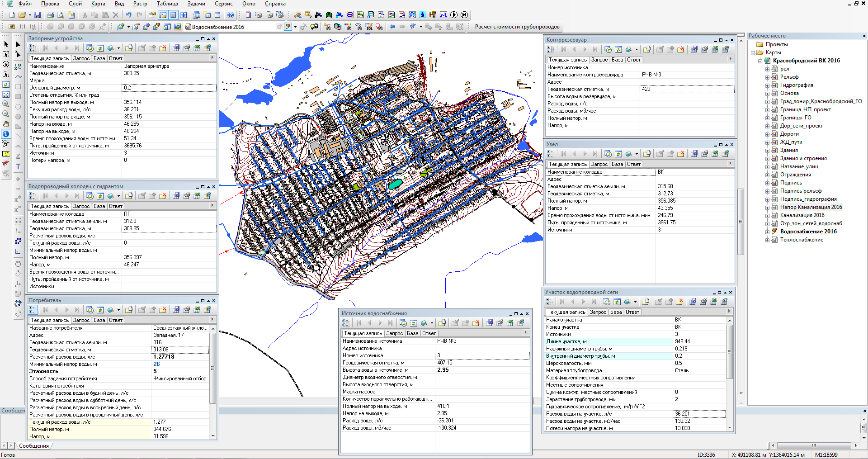This screenshot has height=459, width=868.
Task: Toggle visibility icon of Теплоснабжение layer
Action: (774, 240)
